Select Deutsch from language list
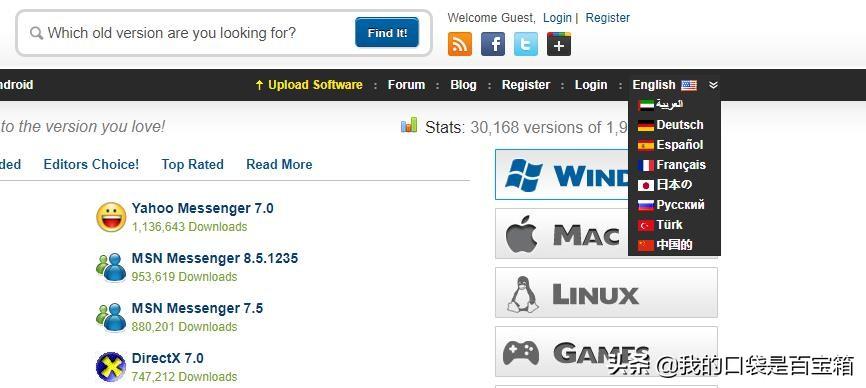The image size is (866, 388). (680, 125)
